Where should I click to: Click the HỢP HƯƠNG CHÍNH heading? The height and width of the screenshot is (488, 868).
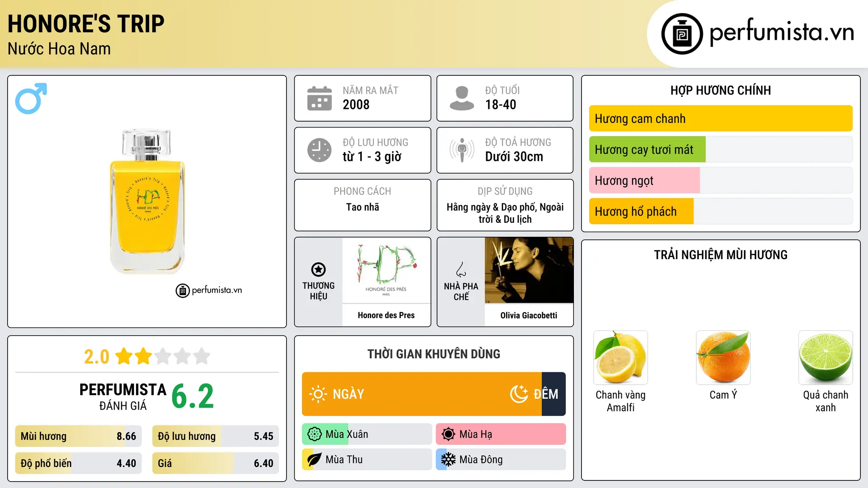(x=721, y=90)
